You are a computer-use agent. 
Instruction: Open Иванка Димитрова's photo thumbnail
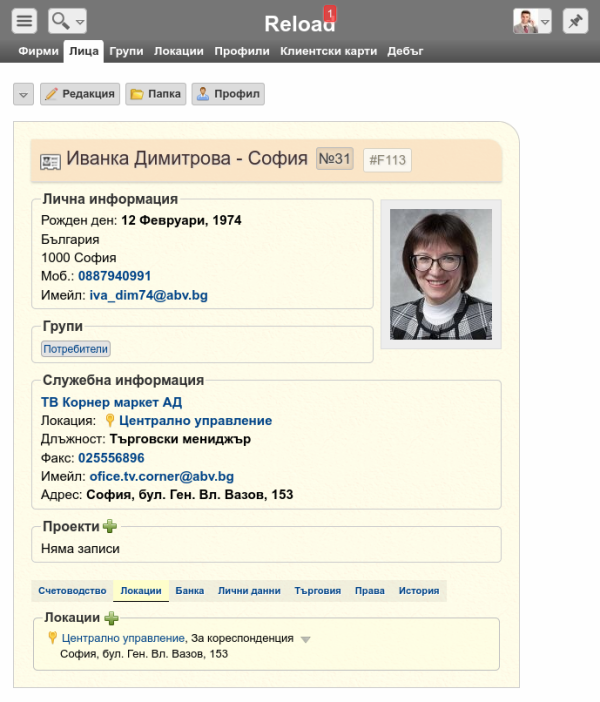coord(441,274)
